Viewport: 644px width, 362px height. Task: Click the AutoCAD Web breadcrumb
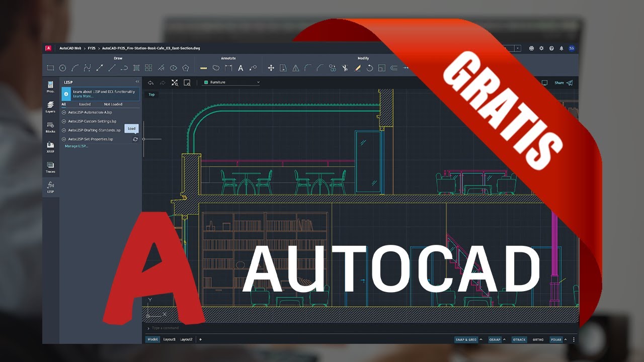tap(70, 48)
